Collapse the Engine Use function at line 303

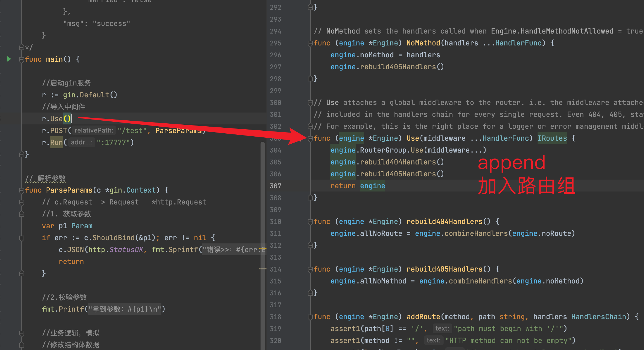pos(310,138)
